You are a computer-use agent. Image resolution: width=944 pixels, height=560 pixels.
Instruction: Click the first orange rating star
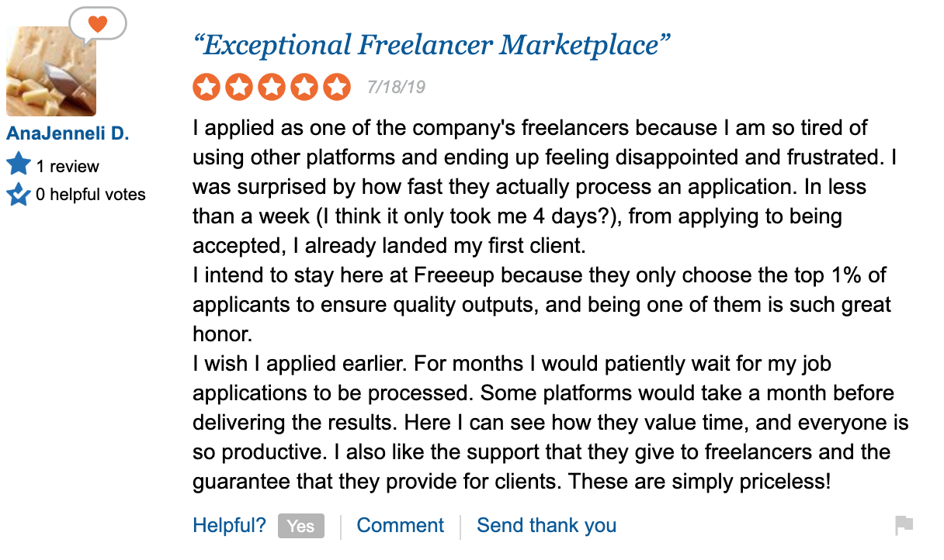pyautogui.click(x=206, y=87)
